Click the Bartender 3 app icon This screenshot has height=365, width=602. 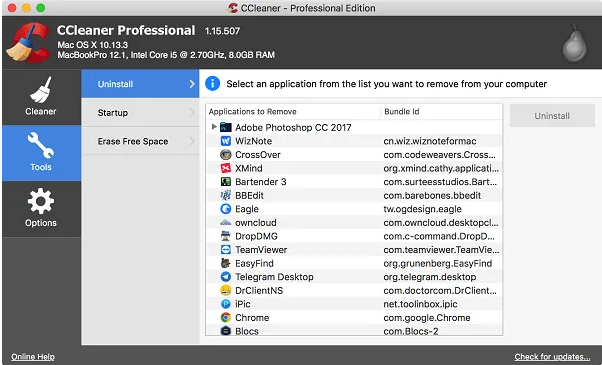click(x=226, y=182)
